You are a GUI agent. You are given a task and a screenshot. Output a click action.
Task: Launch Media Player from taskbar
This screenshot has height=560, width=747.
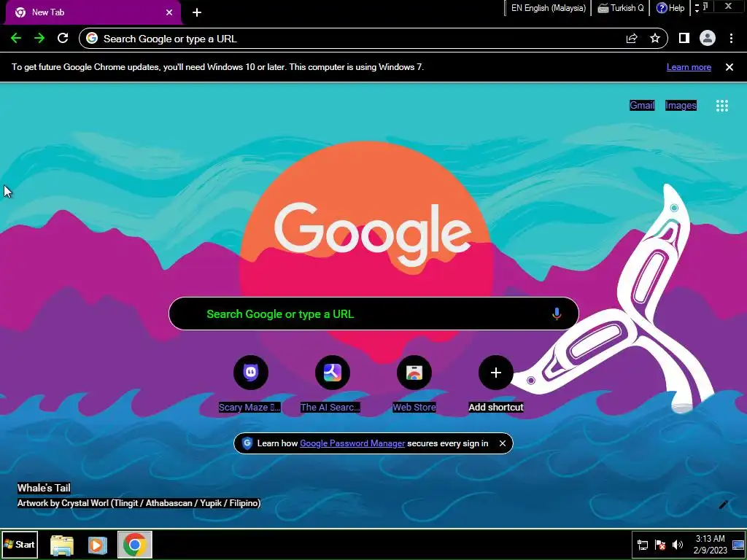tap(97, 545)
